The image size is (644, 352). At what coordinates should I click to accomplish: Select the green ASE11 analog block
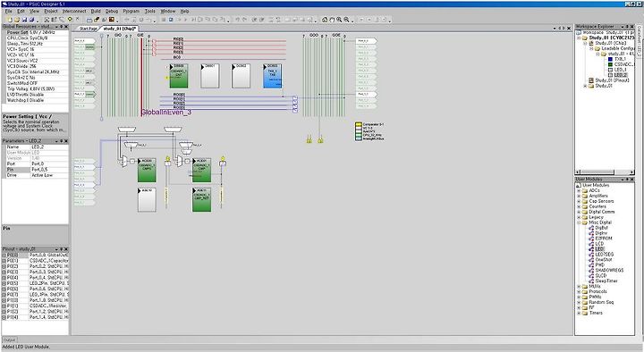(201, 200)
